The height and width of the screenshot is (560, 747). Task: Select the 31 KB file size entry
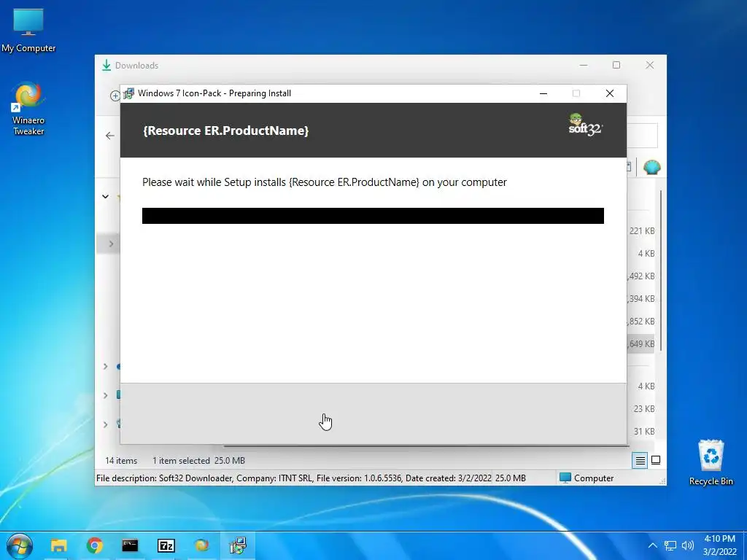tap(644, 432)
